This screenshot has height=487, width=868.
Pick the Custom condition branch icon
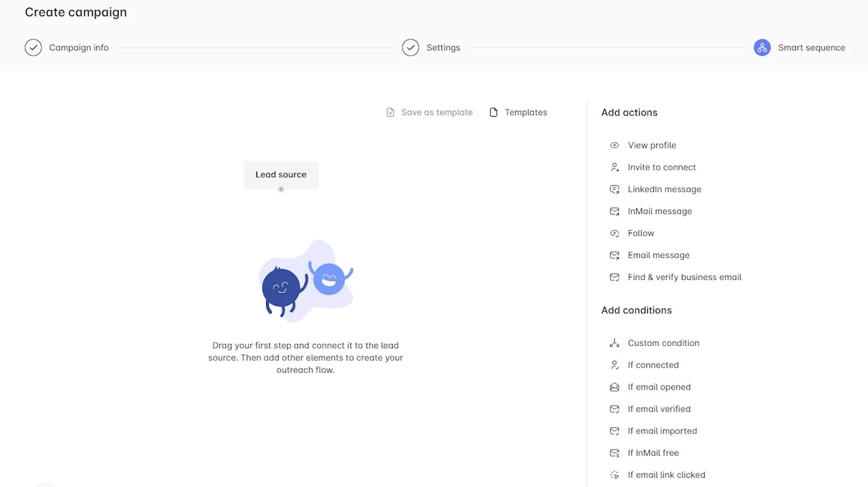pos(614,343)
